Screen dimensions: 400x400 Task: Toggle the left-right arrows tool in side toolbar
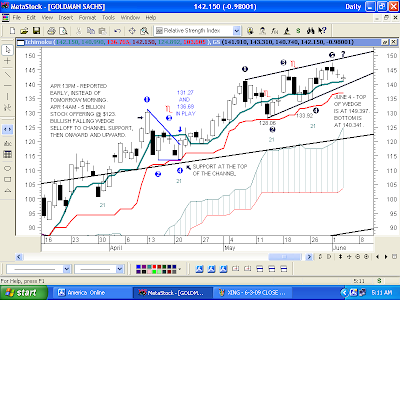coord(8,130)
